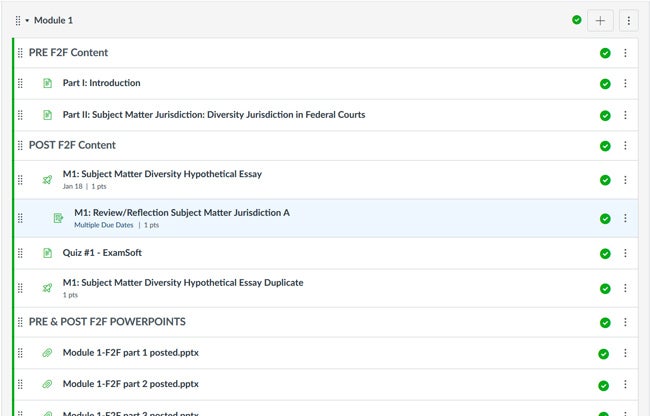Toggle publish checkmark for part 2 posted.pptx

(x=604, y=386)
